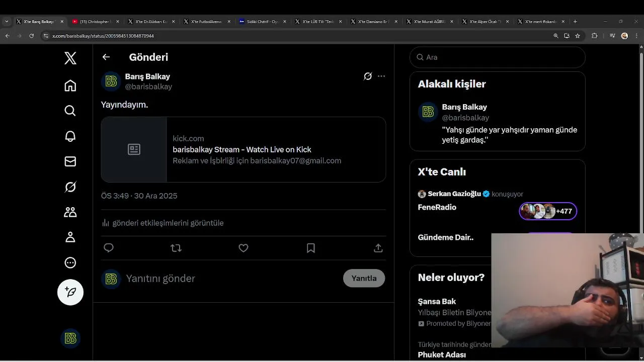Open Notifications bell in sidebar
Screen dimensions: 644x362
click(70, 136)
